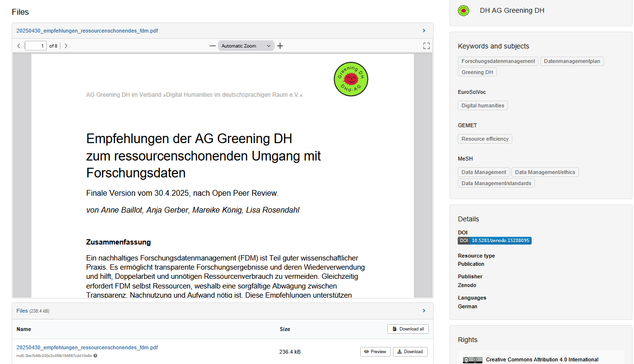634x364 pixels.
Task: Click the 'Publication' resource type value
Action: (471, 264)
